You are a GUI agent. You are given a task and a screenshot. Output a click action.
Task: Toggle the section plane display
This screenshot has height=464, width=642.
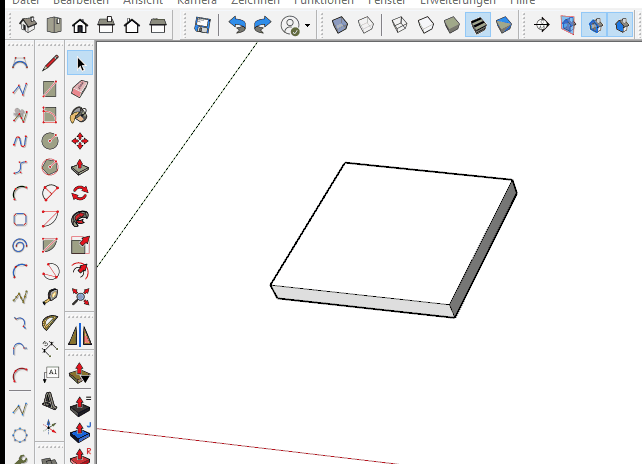568,24
